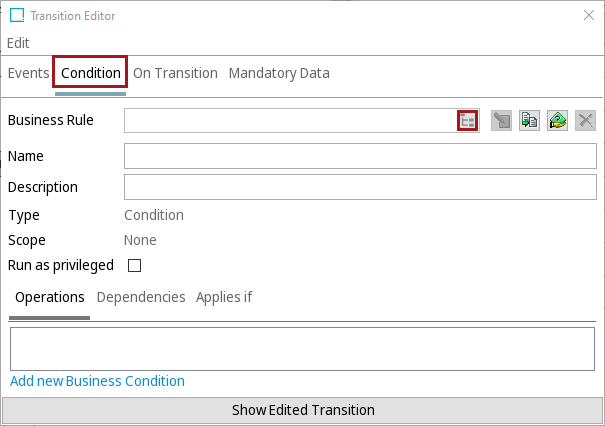Switch to the Dependencies sub-tab
The height and width of the screenshot is (426, 605).
pyautogui.click(x=141, y=298)
